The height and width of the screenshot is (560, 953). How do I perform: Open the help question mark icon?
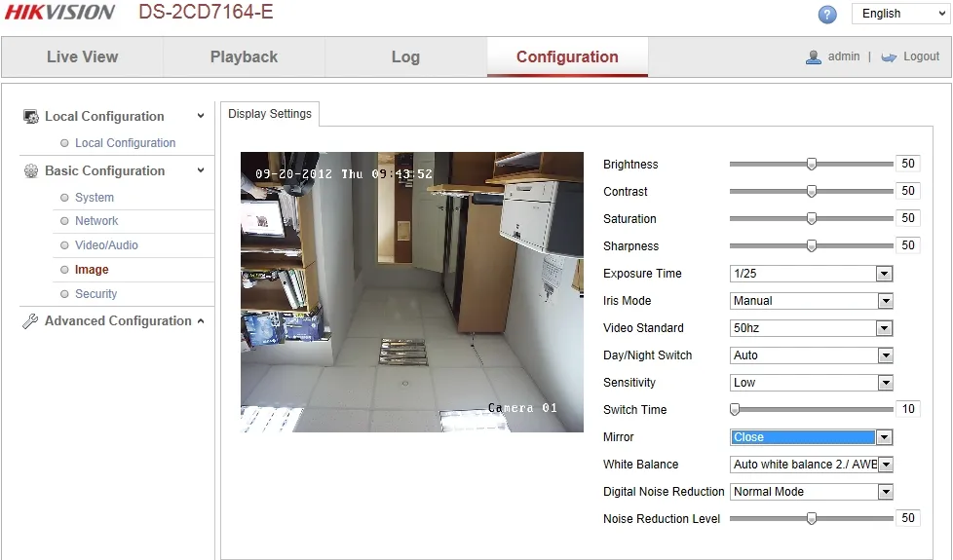pos(827,15)
